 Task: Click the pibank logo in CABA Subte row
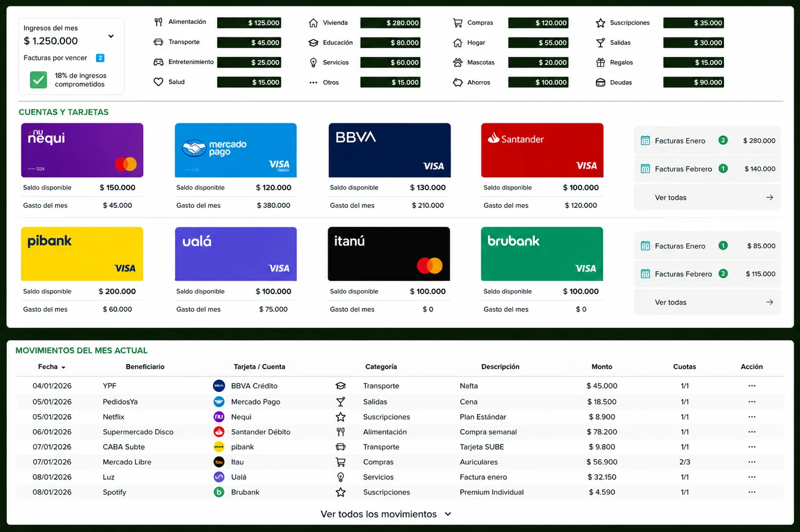pos(219,447)
